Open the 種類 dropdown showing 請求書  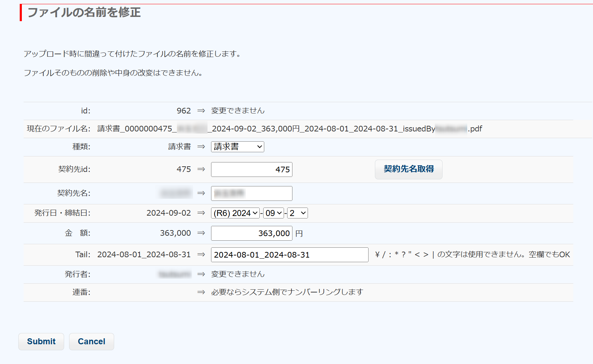237,147
